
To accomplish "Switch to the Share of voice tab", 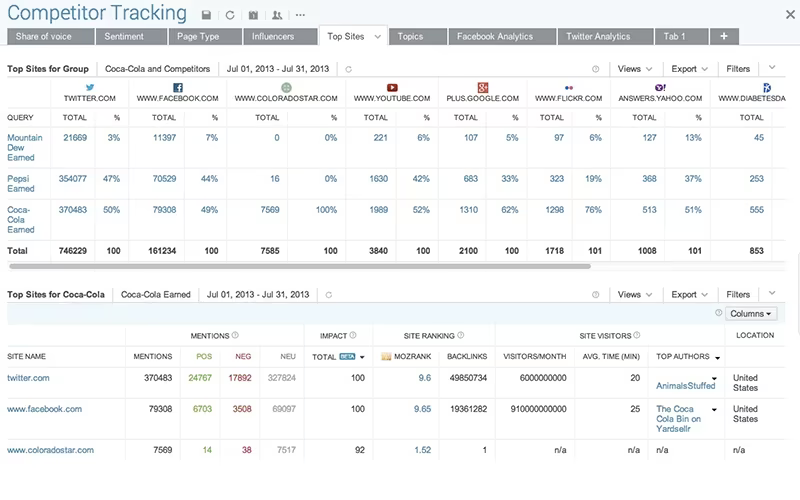I will tap(51, 36).
